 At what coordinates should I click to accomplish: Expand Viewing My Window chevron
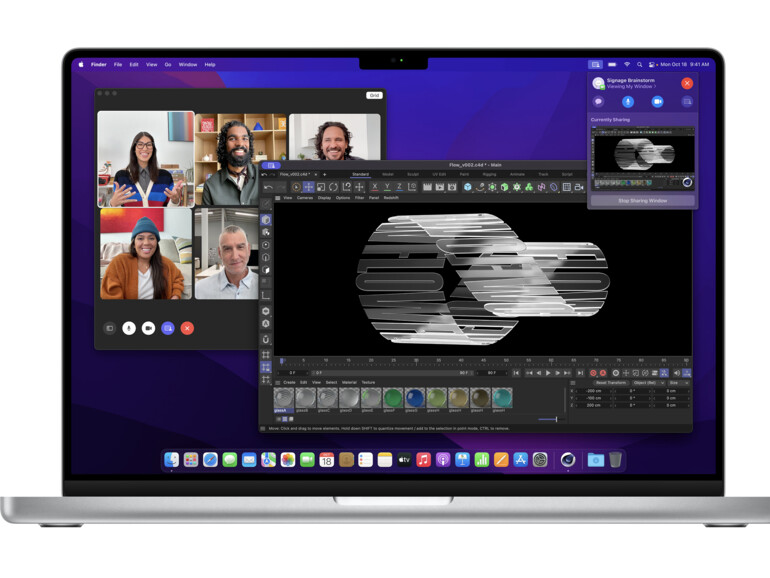(655, 86)
